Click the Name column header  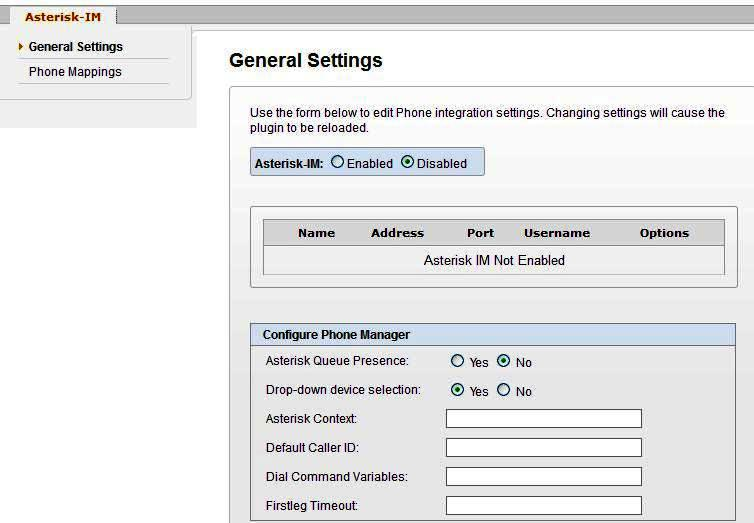point(316,233)
